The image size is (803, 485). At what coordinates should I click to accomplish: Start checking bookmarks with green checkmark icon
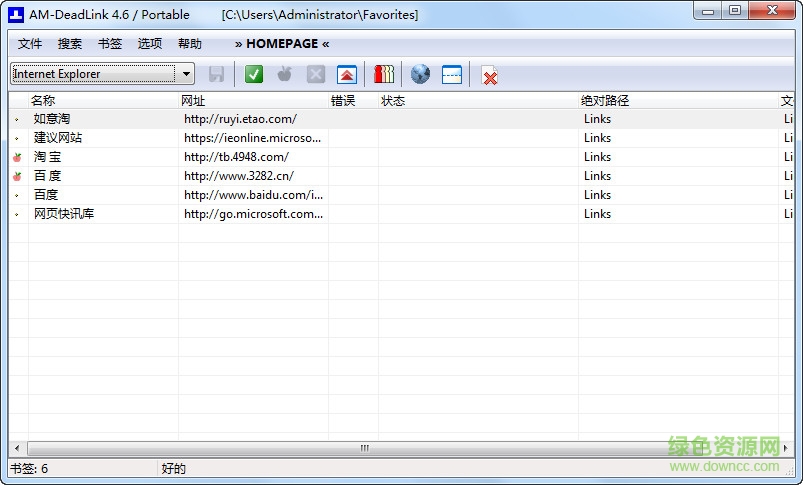(253, 74)
